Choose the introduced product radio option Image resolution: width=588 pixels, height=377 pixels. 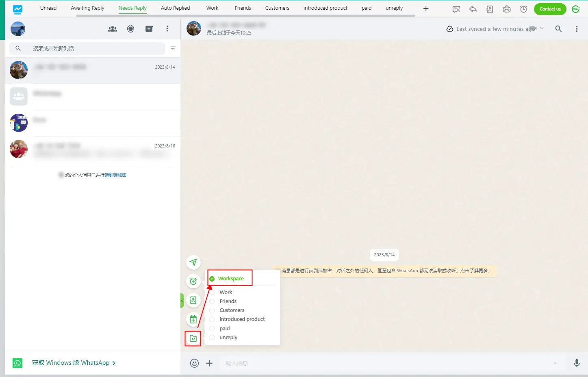coord(212,319)
